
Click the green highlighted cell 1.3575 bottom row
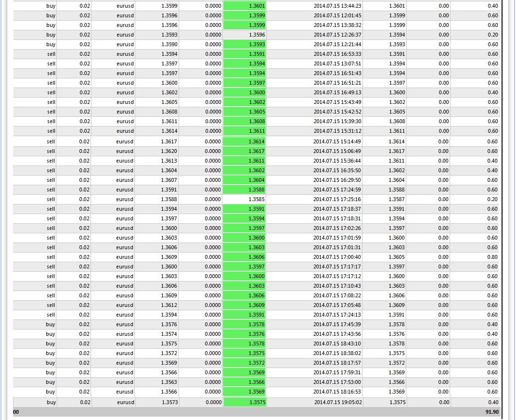(x=245, y=402)
